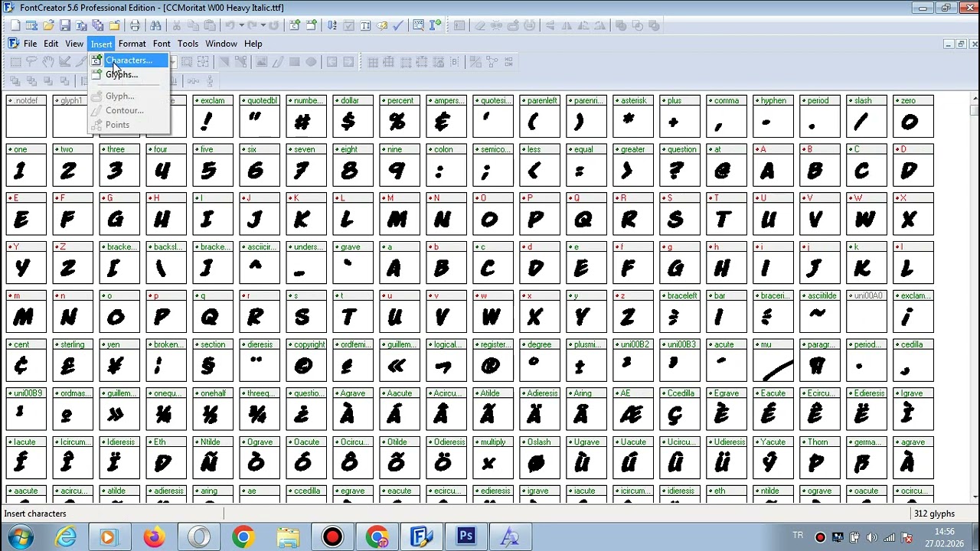Click the Print icon in toolbar
Screen dimensions: 980x551
(x=135, y=25)
